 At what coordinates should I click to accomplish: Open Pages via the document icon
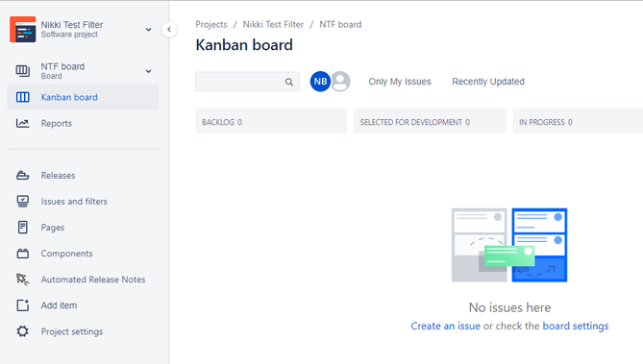point(22,227)
